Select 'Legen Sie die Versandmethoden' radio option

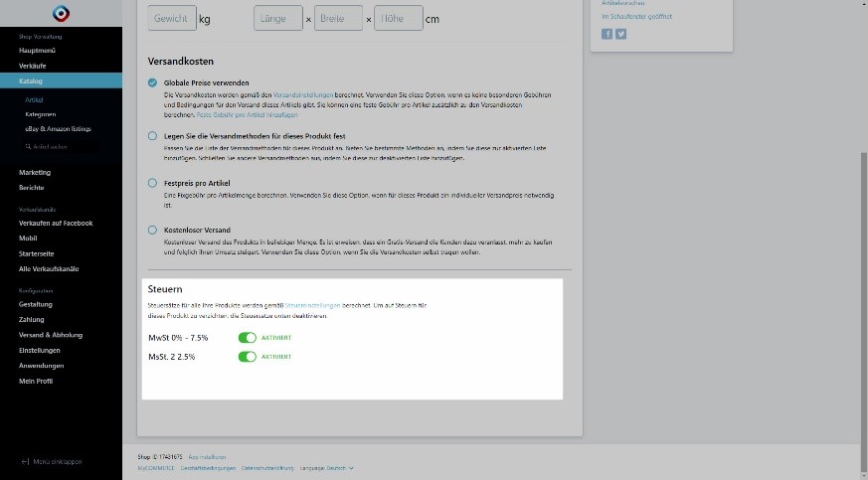[152, 135]
